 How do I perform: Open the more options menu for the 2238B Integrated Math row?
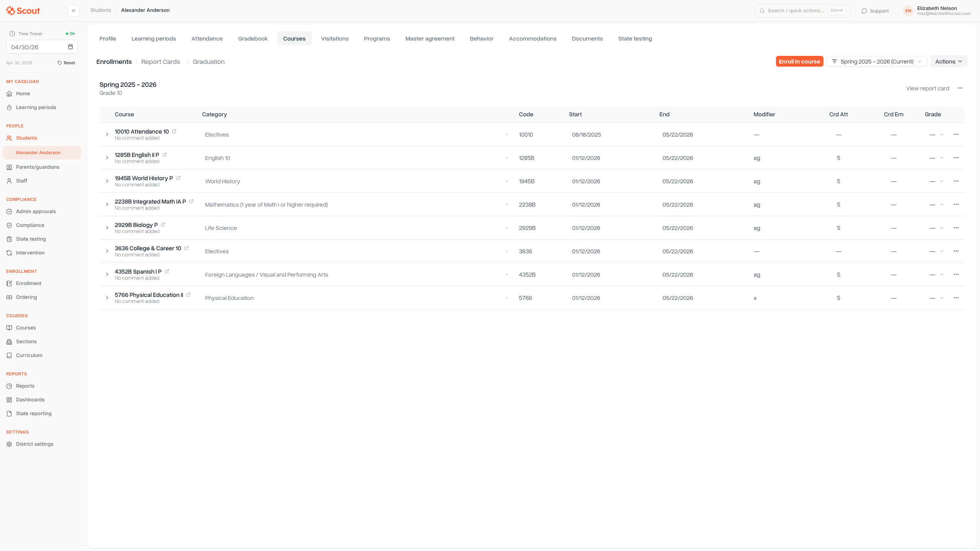[x=956, y=204]
